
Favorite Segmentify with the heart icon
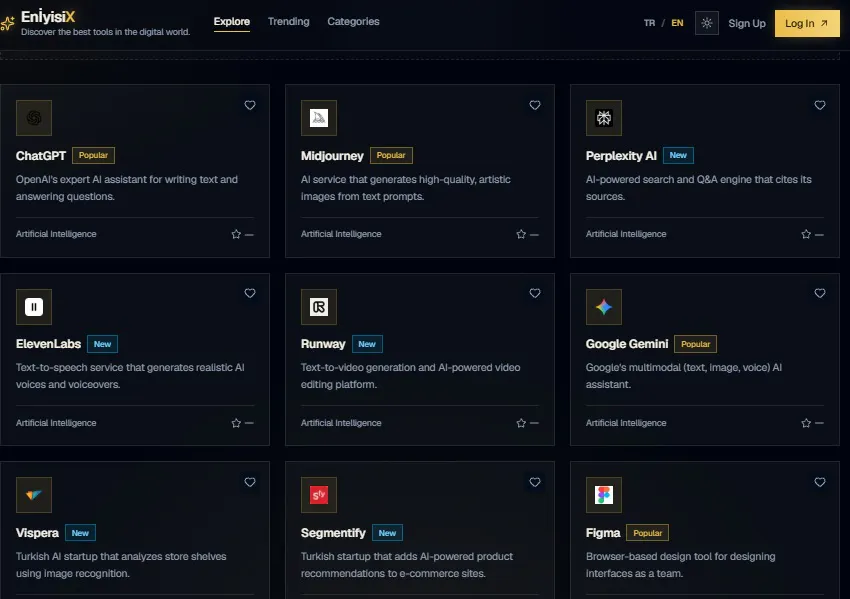[x=535, y=482]
